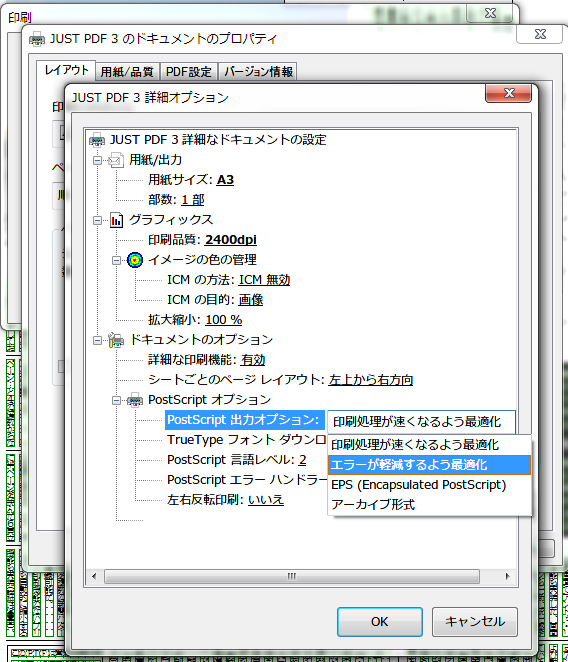
Task: Click the OK button
Action: pos(380,621)
